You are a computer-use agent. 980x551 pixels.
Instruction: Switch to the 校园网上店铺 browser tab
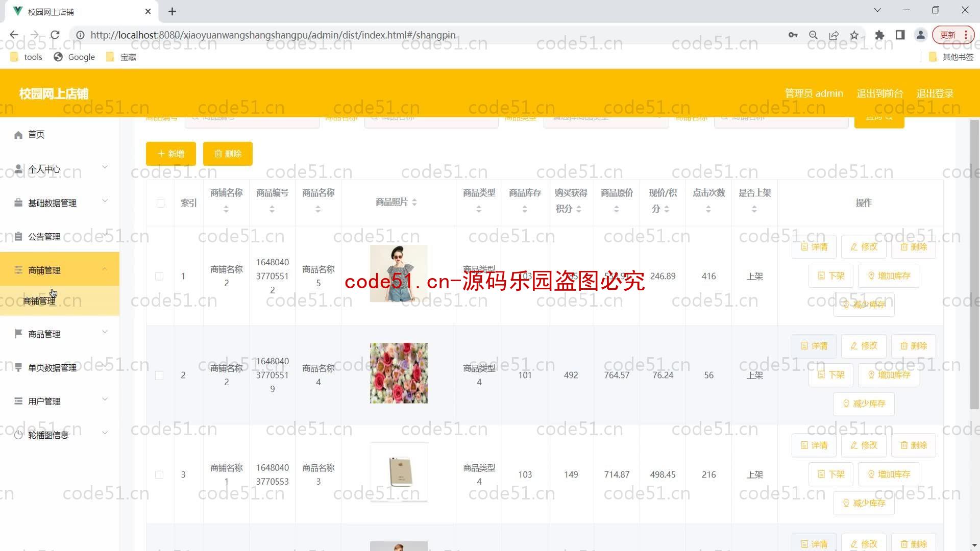click(82, 11)
